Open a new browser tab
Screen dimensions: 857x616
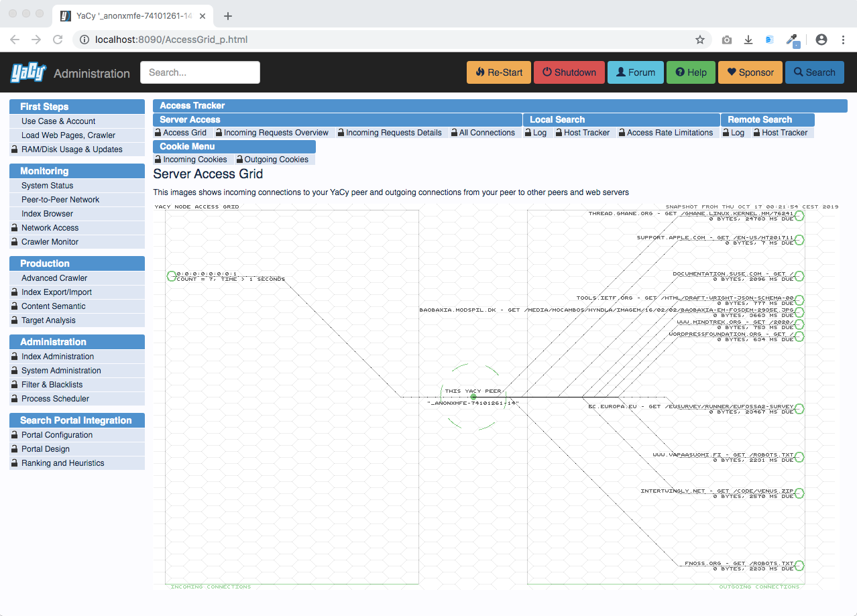pos(228,16)
